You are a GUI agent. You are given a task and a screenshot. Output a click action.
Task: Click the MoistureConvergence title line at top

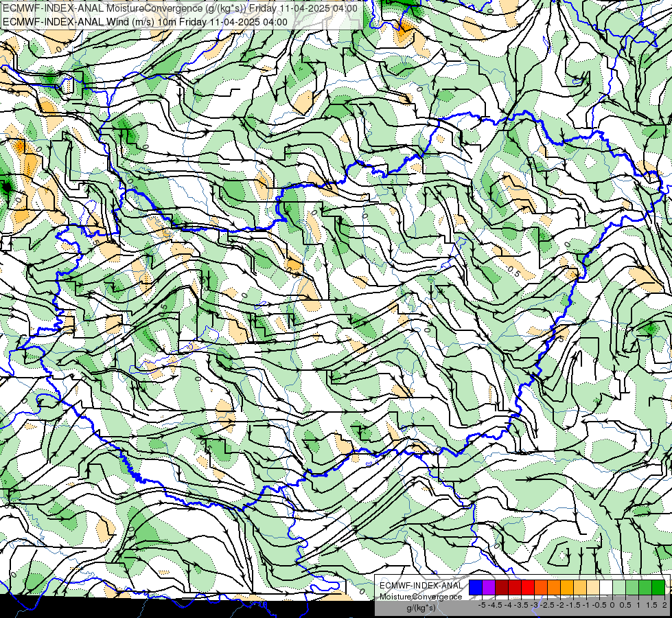180,8
